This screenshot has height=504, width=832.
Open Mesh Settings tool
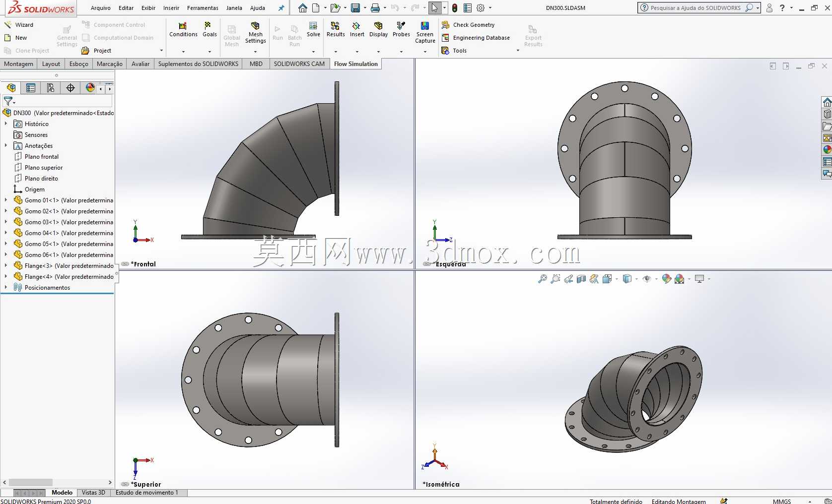pos(255,33)
